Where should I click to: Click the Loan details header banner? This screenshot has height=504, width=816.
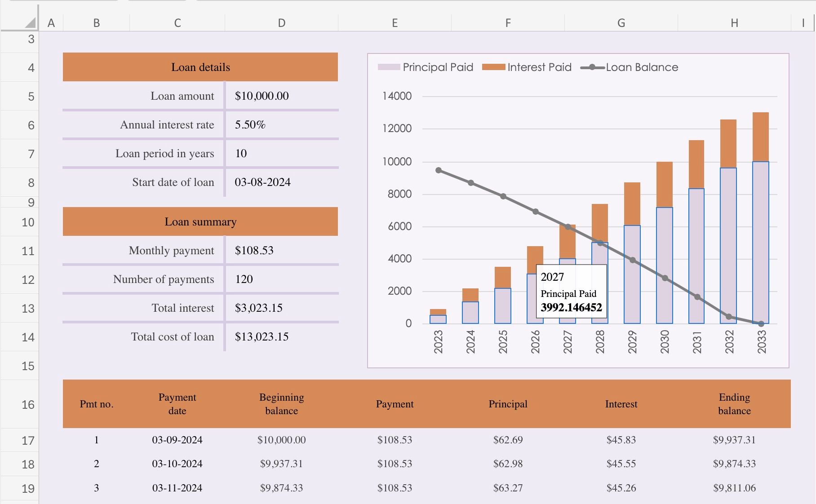[x=200, y=67]
